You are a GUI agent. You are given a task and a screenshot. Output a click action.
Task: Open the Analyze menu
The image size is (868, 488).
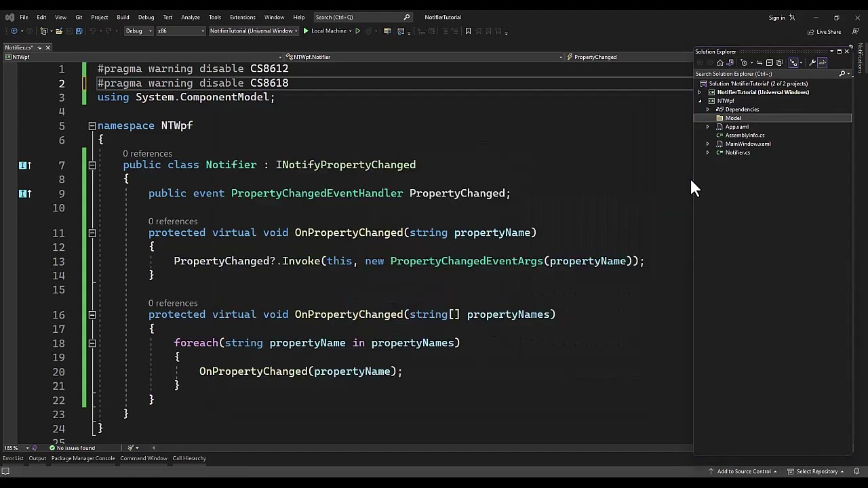click(x=191, y=17)
